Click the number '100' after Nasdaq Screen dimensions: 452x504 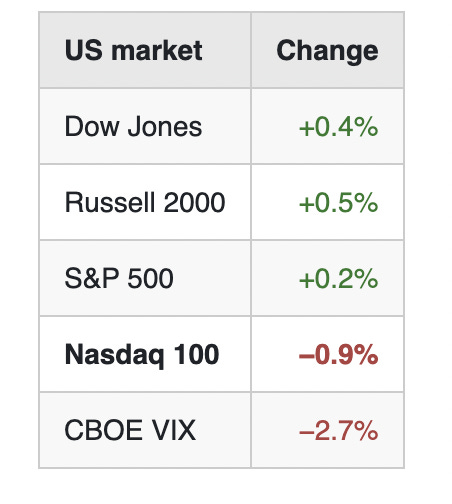pos(197,354)
